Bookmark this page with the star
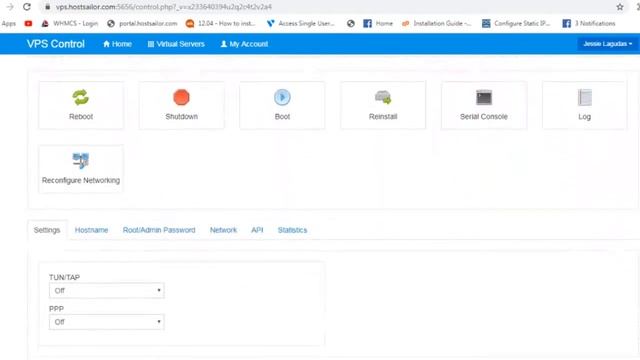The width and height of the screenshot is (640, 360). 620,7
